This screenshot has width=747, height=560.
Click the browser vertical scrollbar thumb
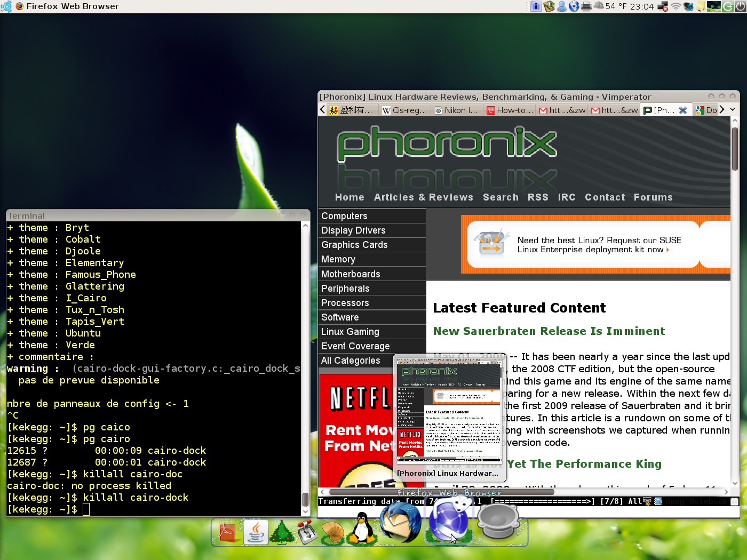click(735, 148)
